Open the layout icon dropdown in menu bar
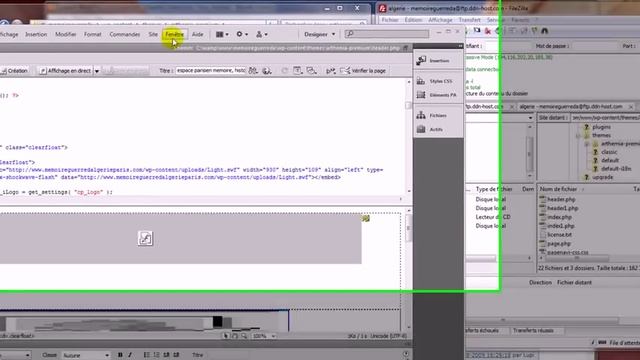 (222, 34)
